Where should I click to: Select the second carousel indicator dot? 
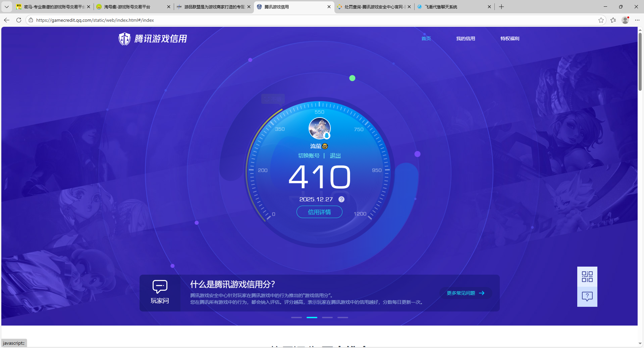(x=312, y=318)
